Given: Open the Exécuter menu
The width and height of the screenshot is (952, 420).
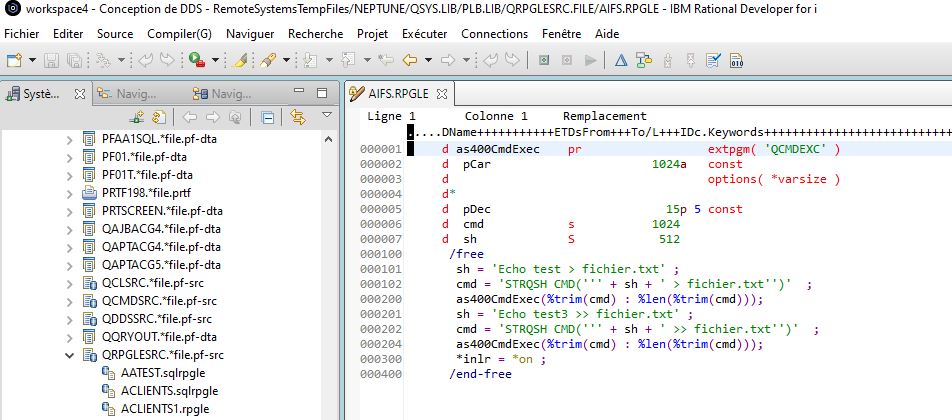Looking at the screenshot, I should (x=424, y=34).
